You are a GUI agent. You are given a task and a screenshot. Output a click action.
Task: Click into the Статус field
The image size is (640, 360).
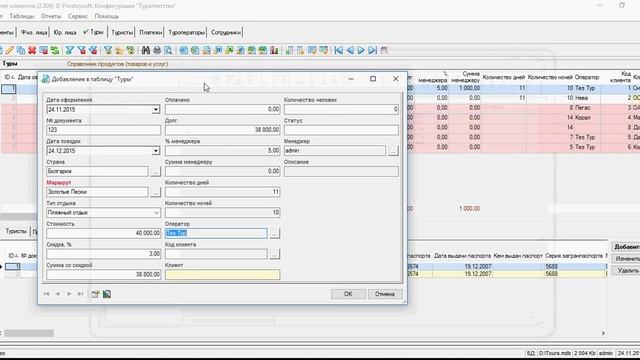(341, 130)
